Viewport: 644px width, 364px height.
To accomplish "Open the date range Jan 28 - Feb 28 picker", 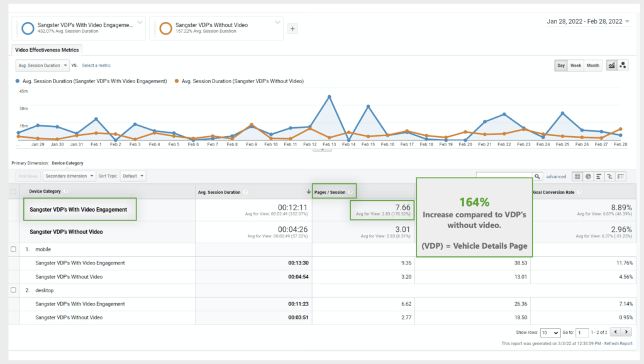I will 588,21.
